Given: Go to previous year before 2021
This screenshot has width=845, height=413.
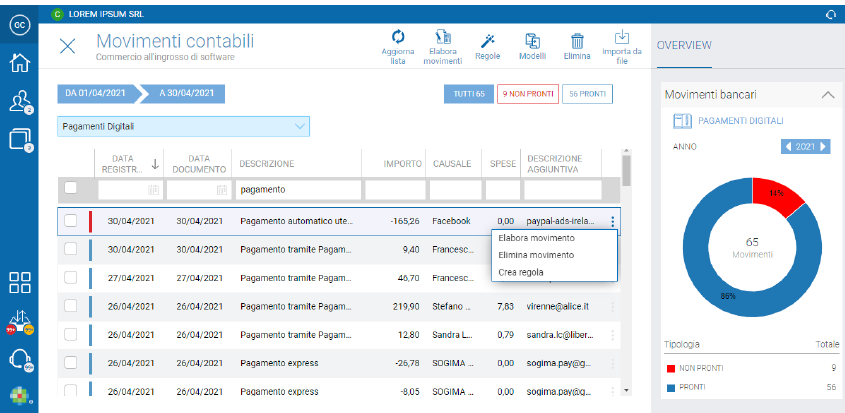Looking at the screenshot, I should tap(788, 147).
